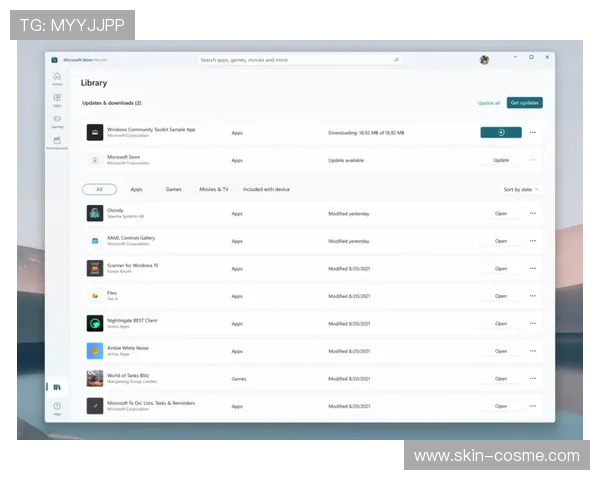Select the Library icon in sidebar

tap(57, 387)
